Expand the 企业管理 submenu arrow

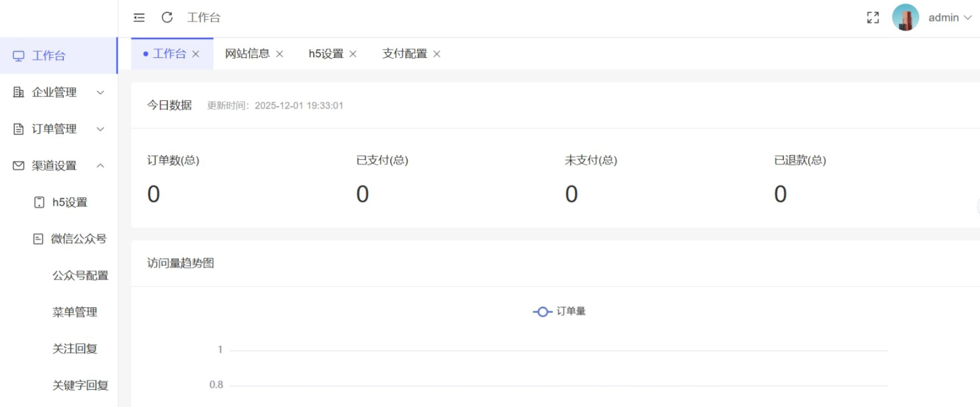(x=100, y=92)
